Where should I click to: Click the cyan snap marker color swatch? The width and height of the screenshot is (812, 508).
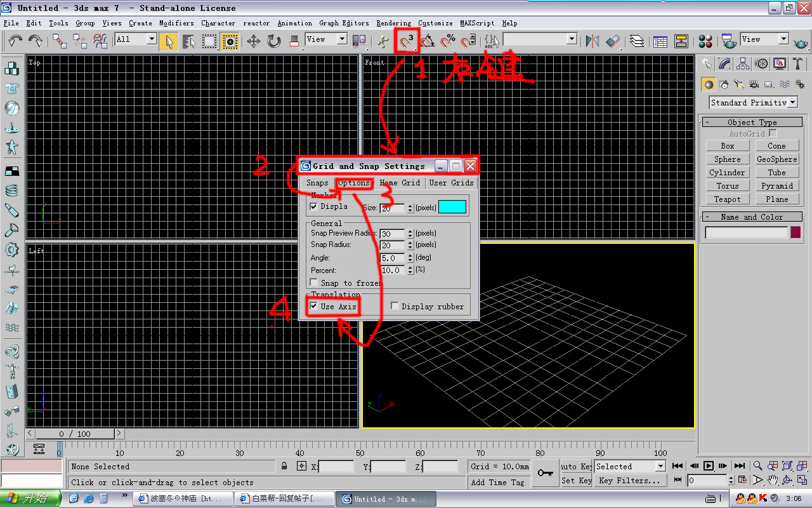click(452, 206)
